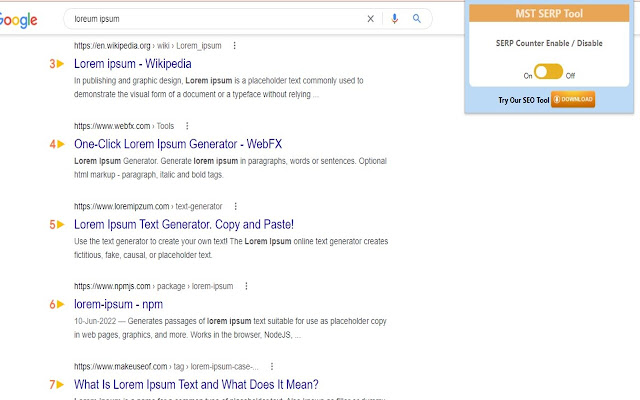Screen dimensions: 640x400
Task: Open One-Click Lorem Ipsum Generator - WebFX
Action: 178,144
